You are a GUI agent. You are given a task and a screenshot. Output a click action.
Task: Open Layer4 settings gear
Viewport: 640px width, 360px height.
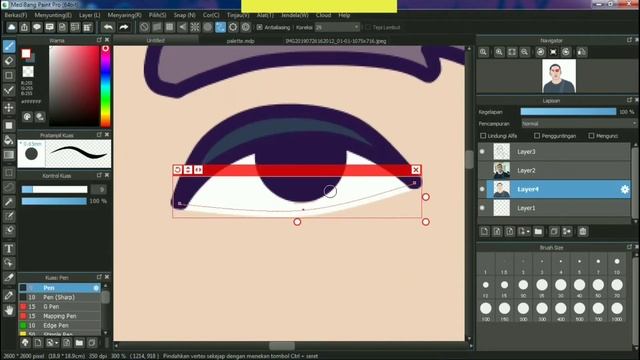click(624, 189)
